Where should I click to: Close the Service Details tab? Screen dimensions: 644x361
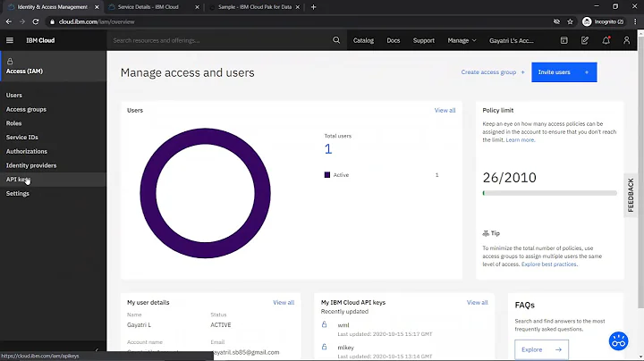(197, 7)
